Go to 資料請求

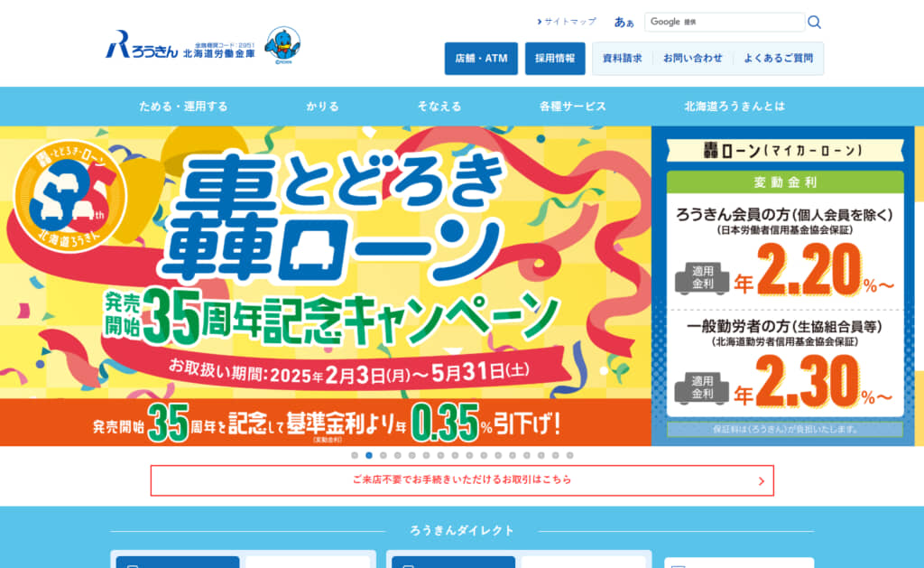point(623,59)
